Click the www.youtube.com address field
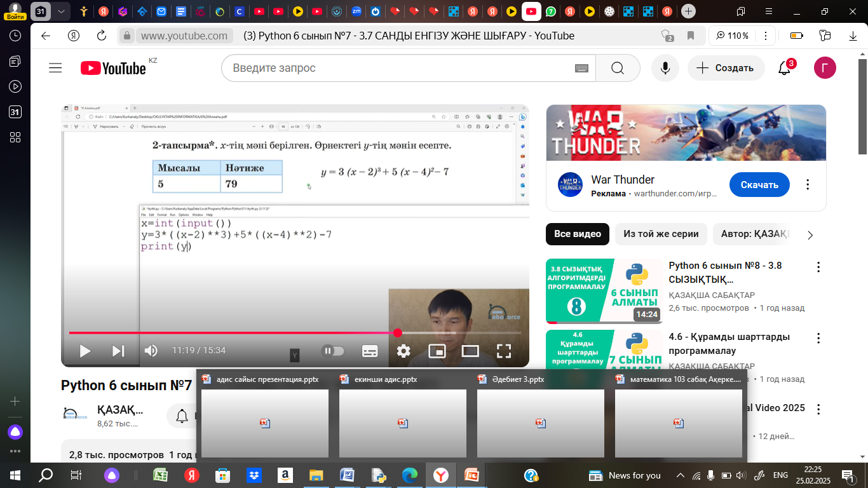Viewport: 868px width, 488px height. pos(184,36)
